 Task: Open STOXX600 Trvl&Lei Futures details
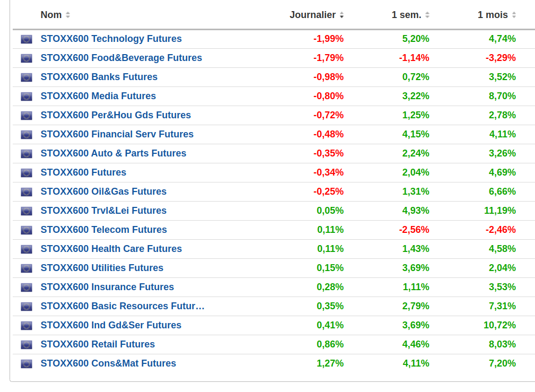[x=103, y=211]
